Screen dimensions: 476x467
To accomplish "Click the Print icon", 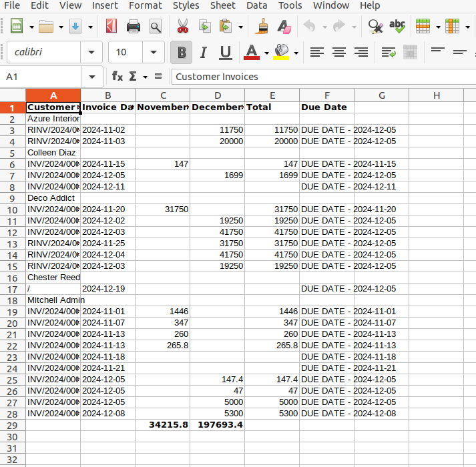I will (134, 27).
